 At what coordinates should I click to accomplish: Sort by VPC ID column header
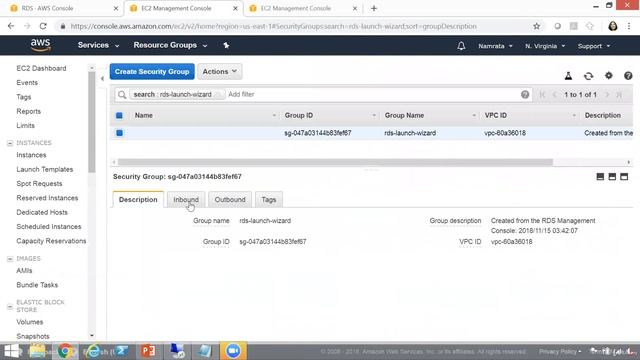[530, 116]
